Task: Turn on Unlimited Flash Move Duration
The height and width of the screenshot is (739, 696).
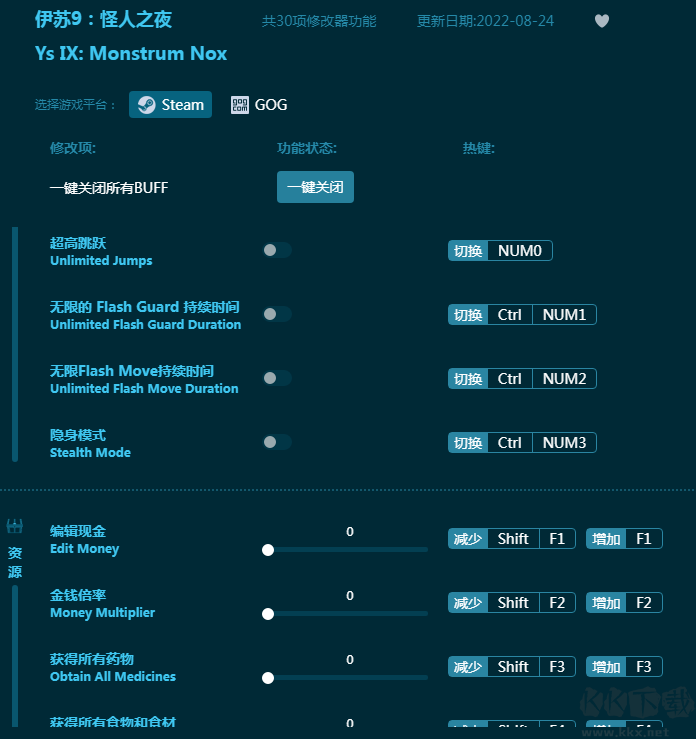Action: [276, 378]
